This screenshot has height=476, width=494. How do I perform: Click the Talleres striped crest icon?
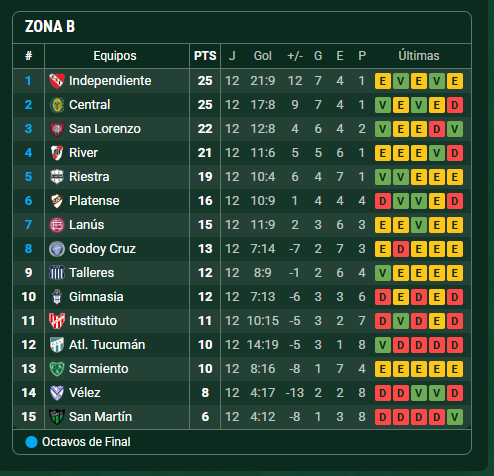(57, 273)
